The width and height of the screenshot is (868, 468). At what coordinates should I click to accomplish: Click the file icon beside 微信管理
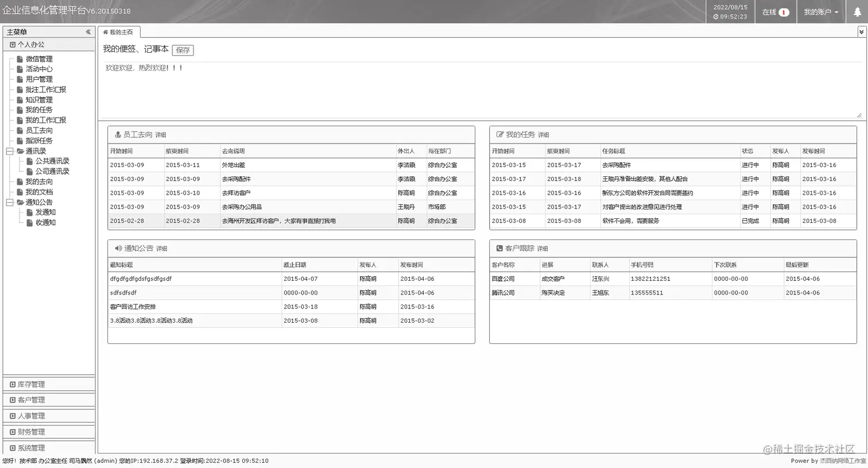click(x=20, y=59)
